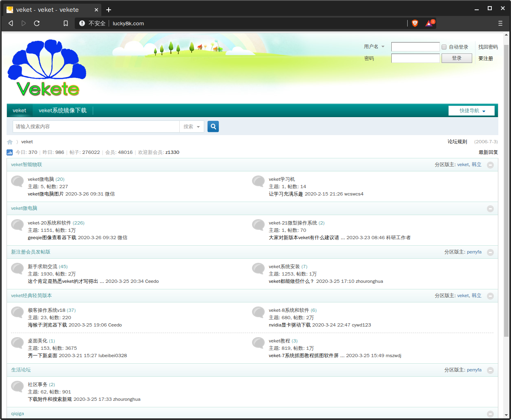
Task: Open Brave Shields lion icon
Action: 415,23
